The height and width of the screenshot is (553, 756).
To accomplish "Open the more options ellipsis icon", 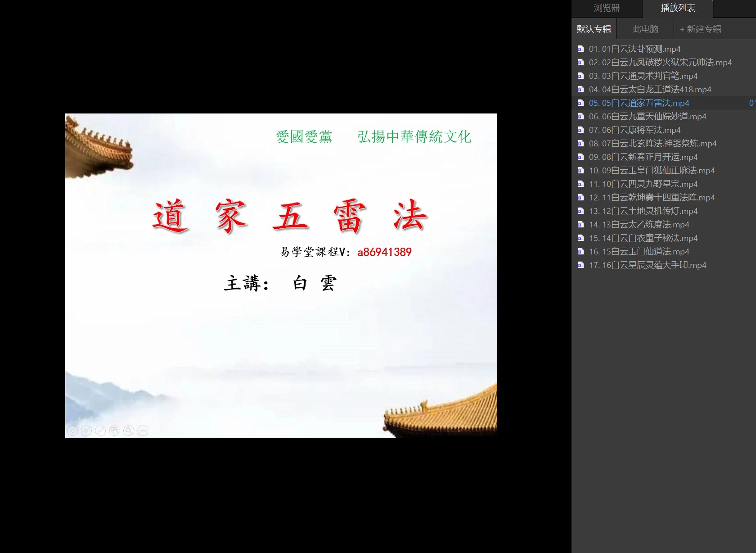I will point(143,431).
